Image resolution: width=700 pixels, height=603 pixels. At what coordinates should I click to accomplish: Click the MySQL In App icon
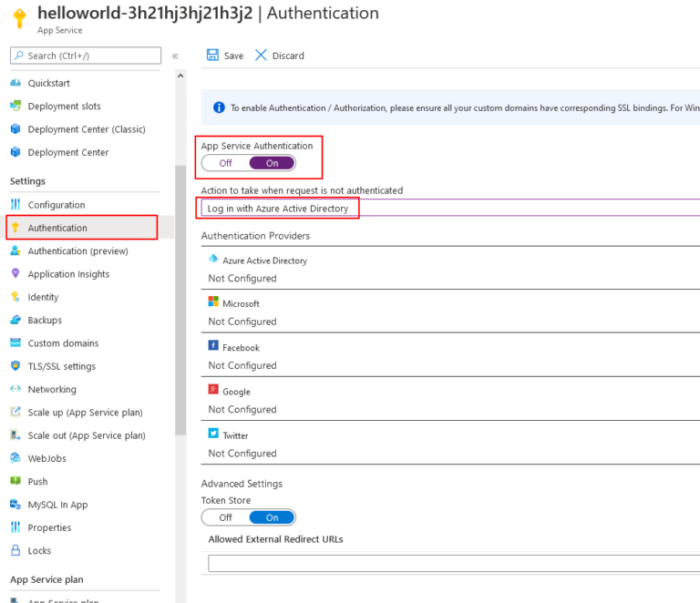15,504
